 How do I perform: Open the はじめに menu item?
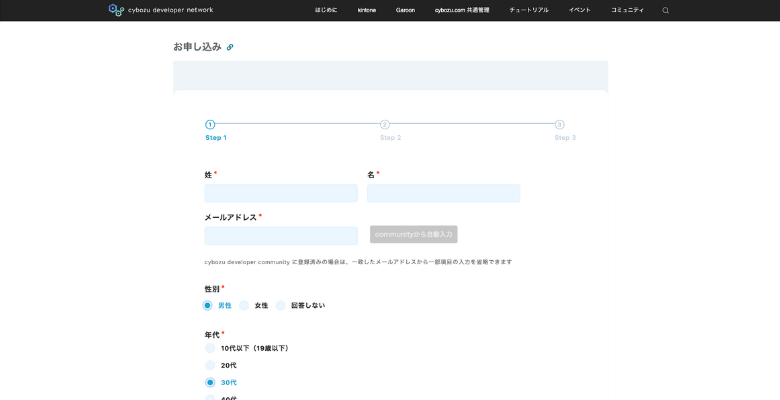326,10
